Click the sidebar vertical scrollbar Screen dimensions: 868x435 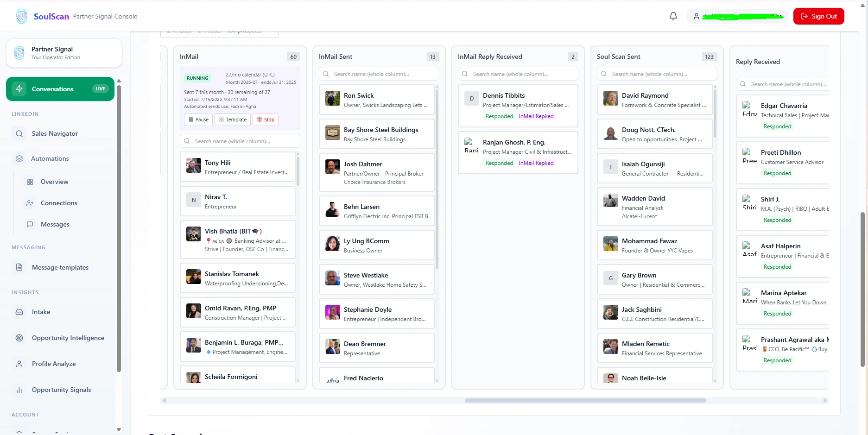coord(119,228)
